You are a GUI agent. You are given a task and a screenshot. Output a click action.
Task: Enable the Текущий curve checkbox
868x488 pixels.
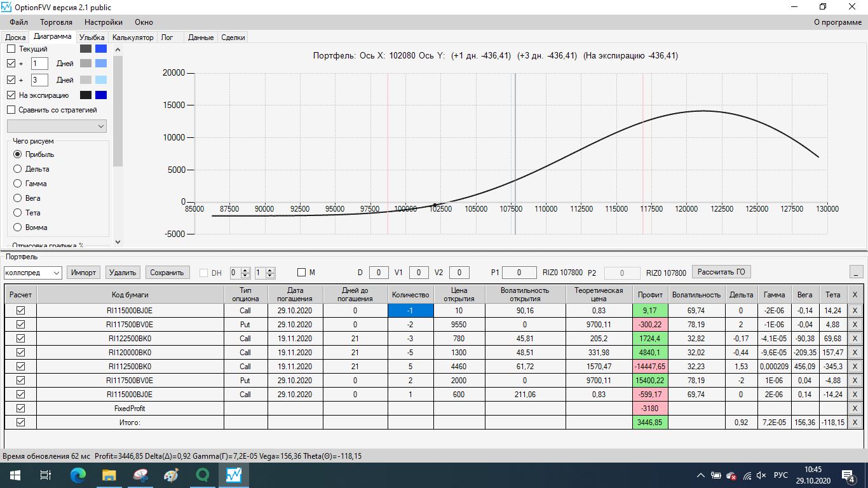tap(11, 49)
